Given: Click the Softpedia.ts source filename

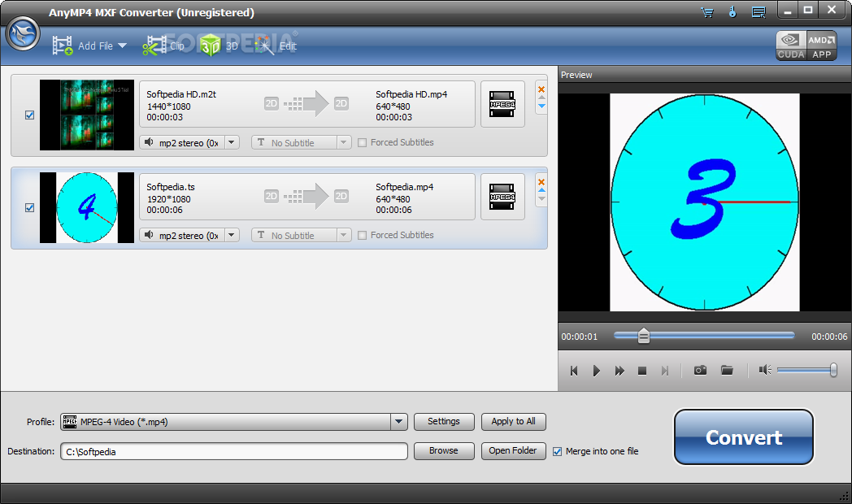Looking at the screenshot, I should (x=170, y=187).
